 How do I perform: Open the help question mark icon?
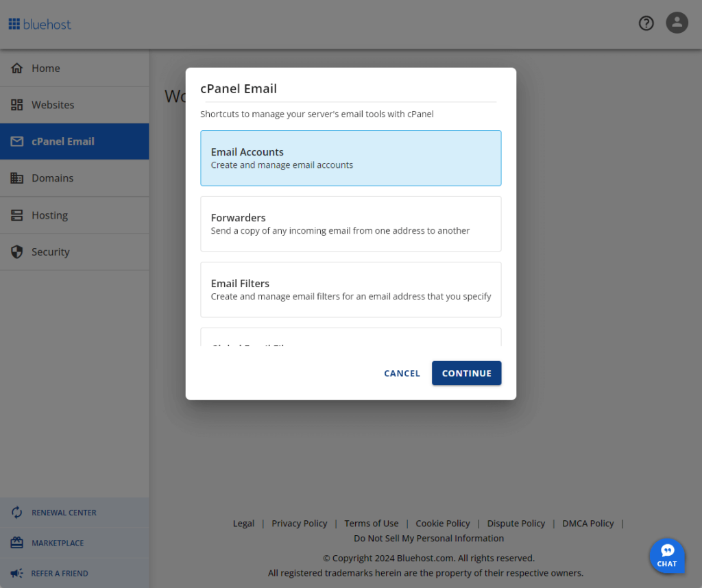click(646, 23)
